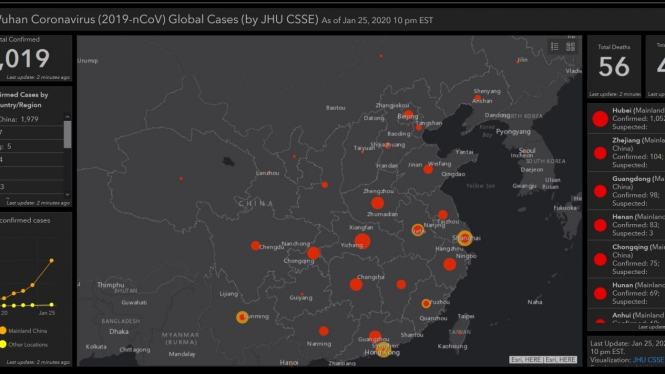665x374 pixels.
Task: Click the orange-ringed Shanghai case marker
Action: click(x=464, y=238)
